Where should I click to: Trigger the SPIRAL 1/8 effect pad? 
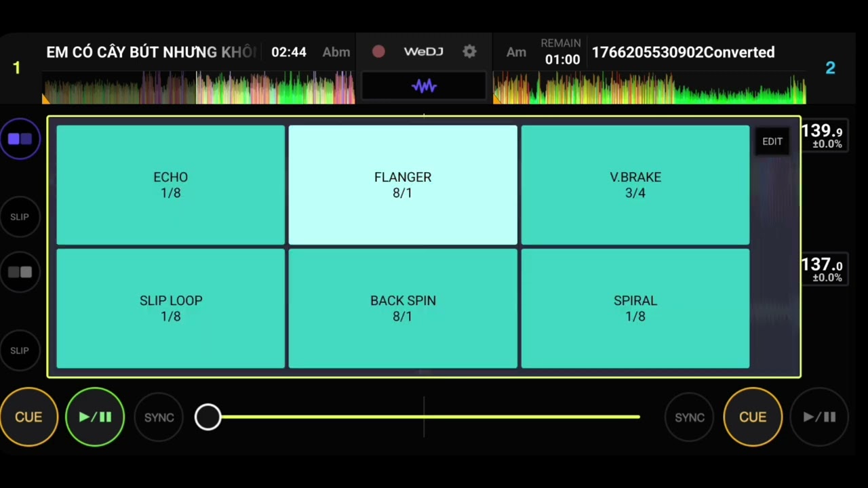tap(635, 308)
